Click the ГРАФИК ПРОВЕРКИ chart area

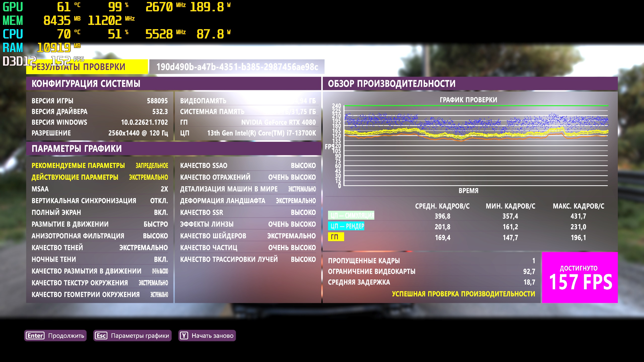click(x=475, y=146)
